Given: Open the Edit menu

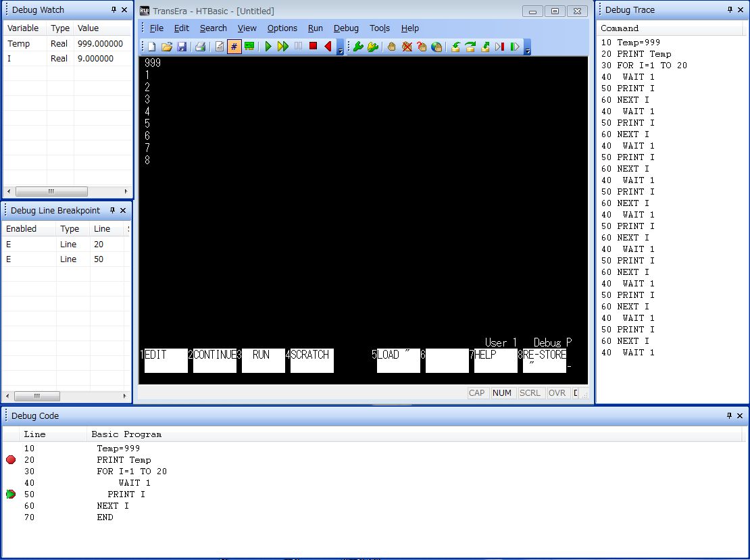Looking at the screenshot, I should [x=182, y=28].
